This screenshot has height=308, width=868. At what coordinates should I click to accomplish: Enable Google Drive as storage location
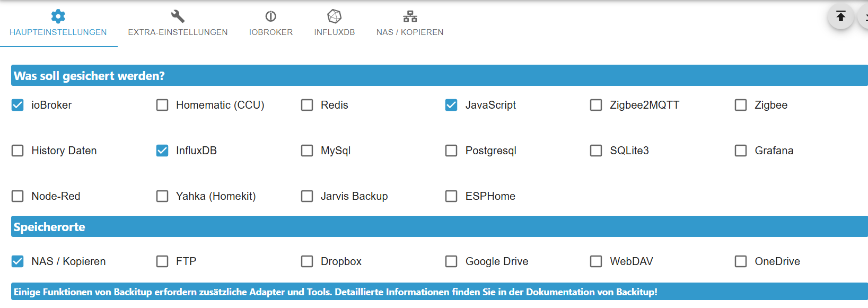(451, 261)
